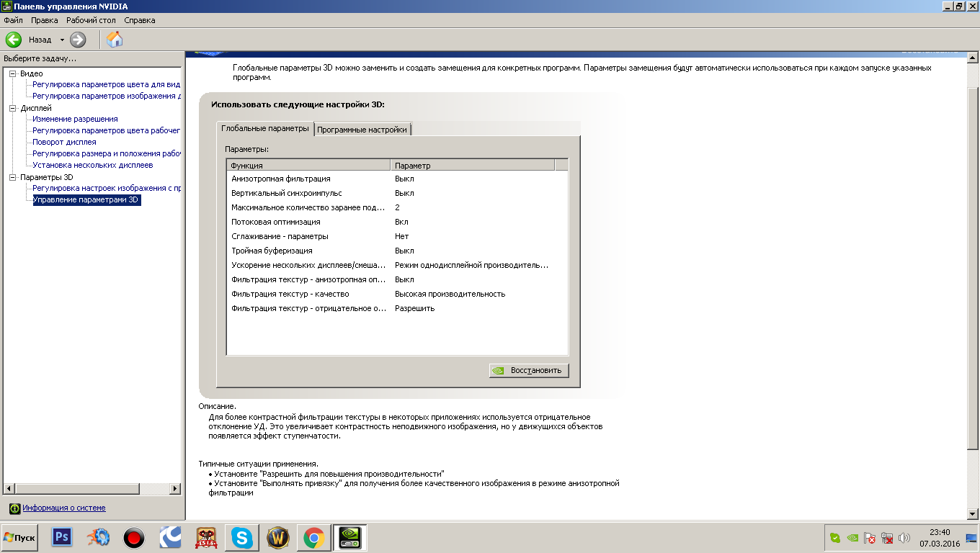The width and height of the screenshot is (980, 553).
Task: Go back with the green arrow button
Action: pos(14,40)
